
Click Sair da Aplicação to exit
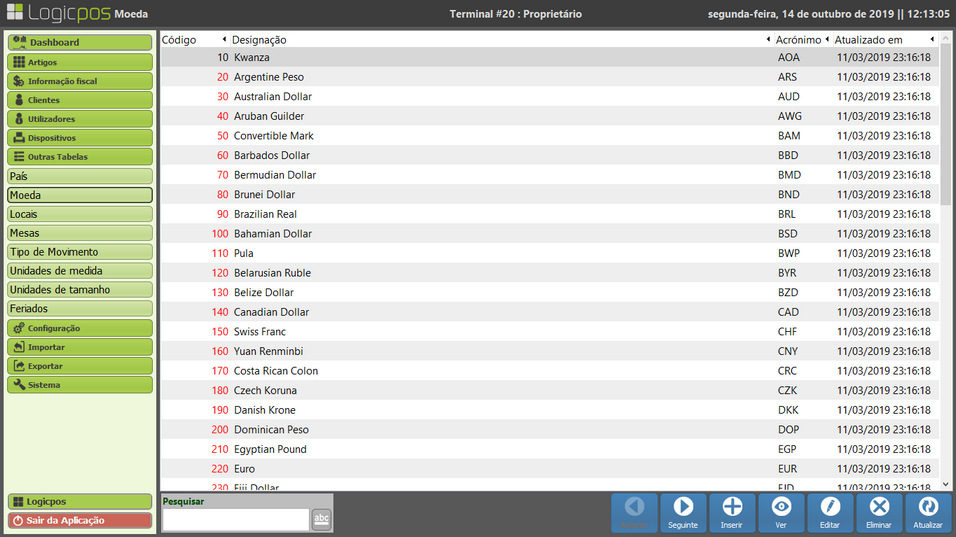click(x=80, y=520)
